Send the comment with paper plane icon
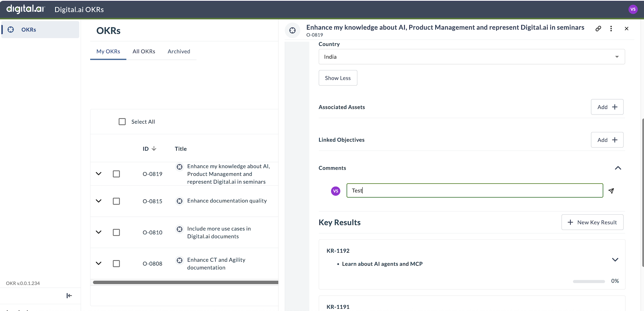This screenshot has height=311, width=644. [611, 191]
